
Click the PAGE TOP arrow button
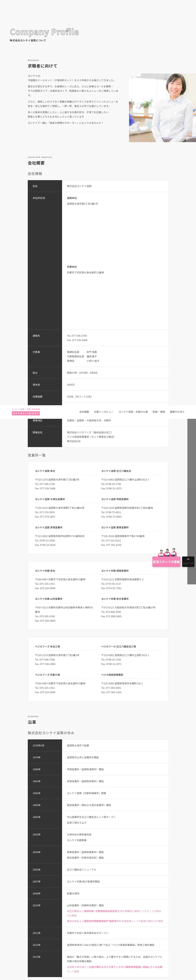[188, 562]
